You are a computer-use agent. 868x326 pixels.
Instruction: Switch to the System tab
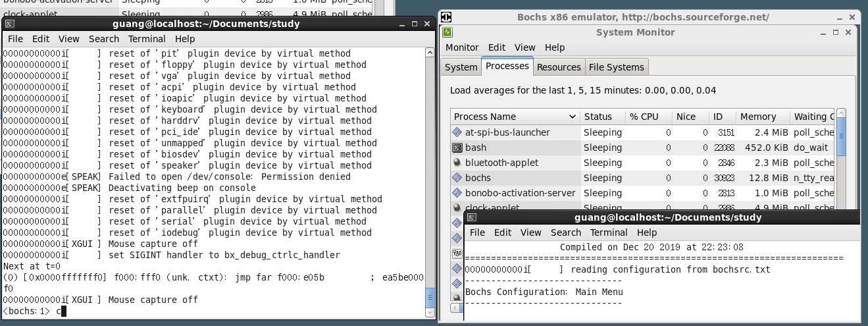pyautogui.click(x=461, y=67)
